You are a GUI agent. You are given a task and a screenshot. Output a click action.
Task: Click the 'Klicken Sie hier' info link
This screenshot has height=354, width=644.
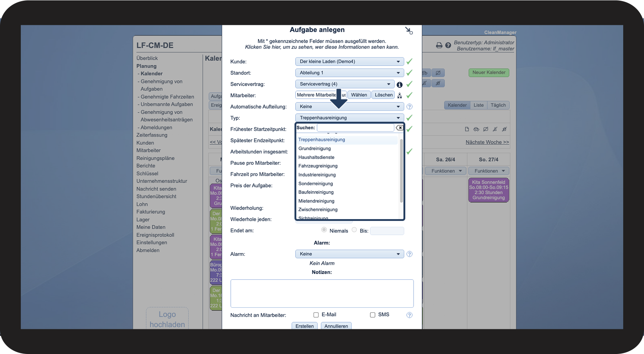point(322,47)
